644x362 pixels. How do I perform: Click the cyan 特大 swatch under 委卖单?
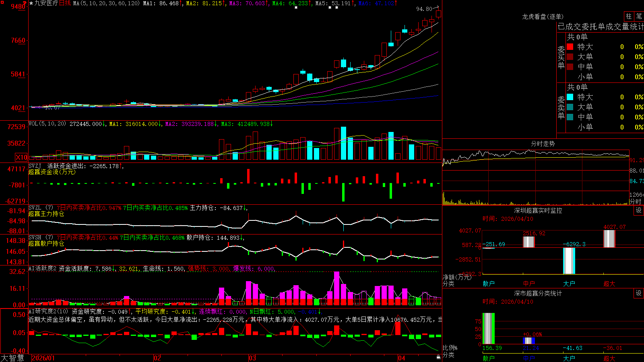(570, 97)
